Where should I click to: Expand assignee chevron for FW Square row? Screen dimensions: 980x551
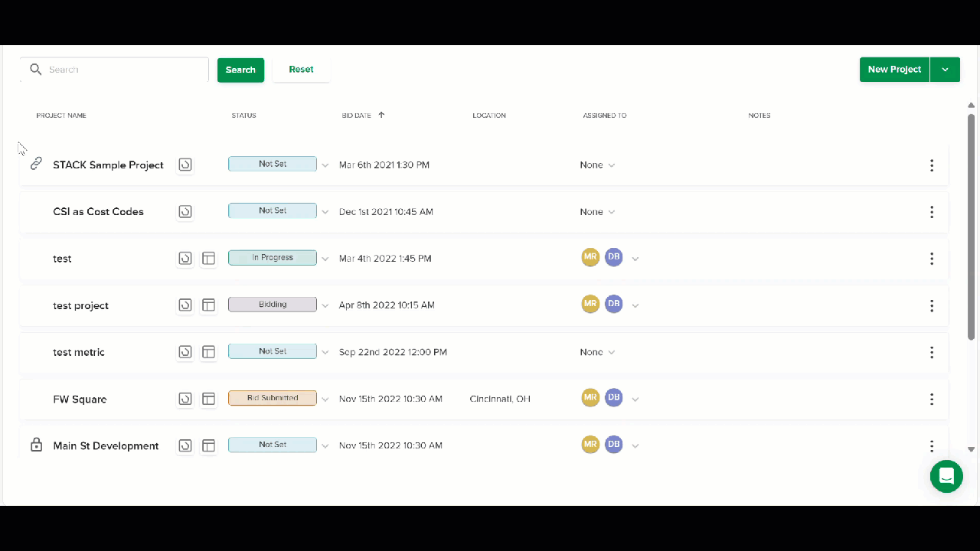click(635, 399)
